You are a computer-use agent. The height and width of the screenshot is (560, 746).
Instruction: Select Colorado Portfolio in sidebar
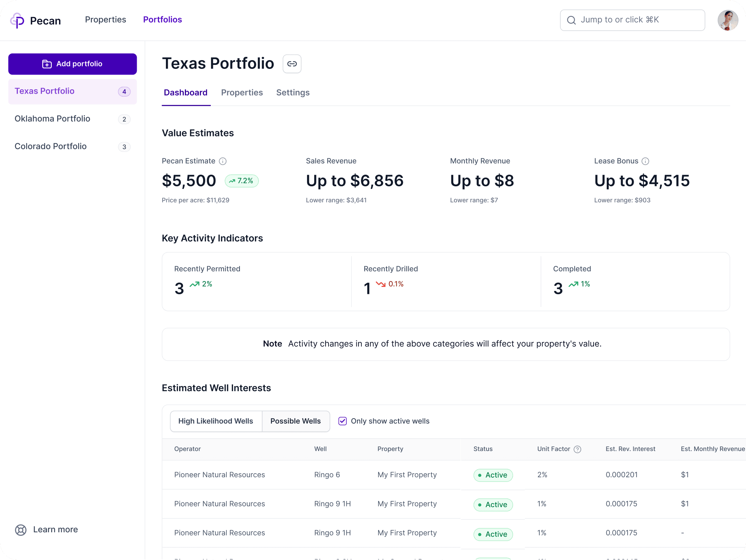pos(73,147)
